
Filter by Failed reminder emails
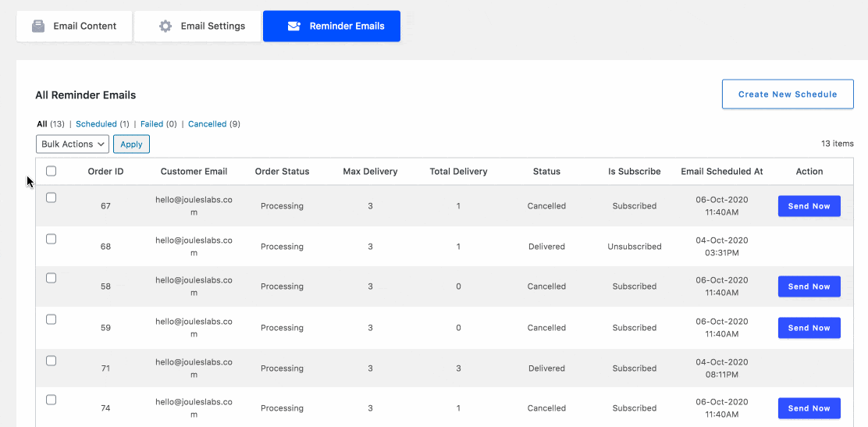[x=151, y=124]
